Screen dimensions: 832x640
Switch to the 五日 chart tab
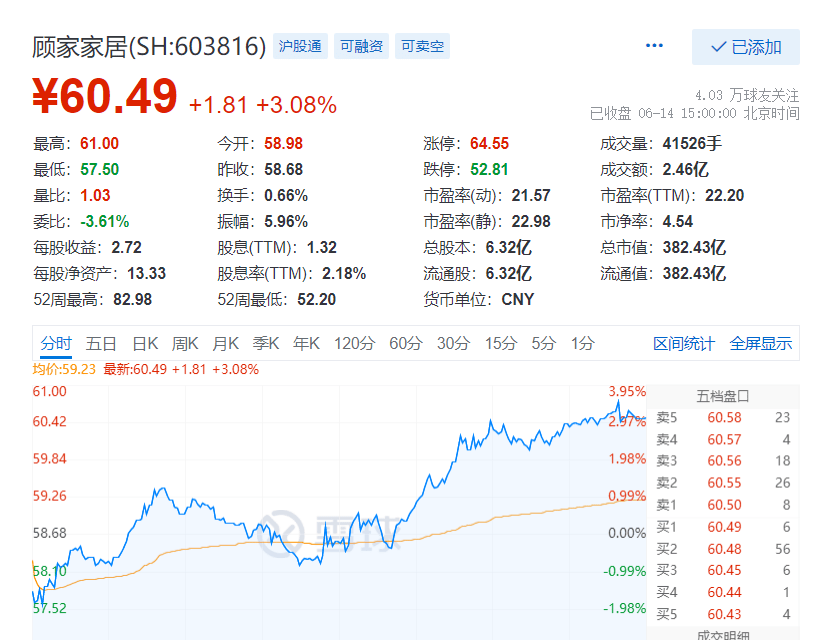[101, 344]
